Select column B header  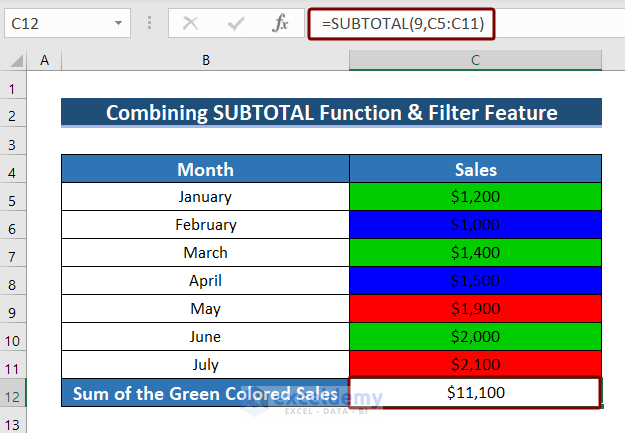coord(205,61)
